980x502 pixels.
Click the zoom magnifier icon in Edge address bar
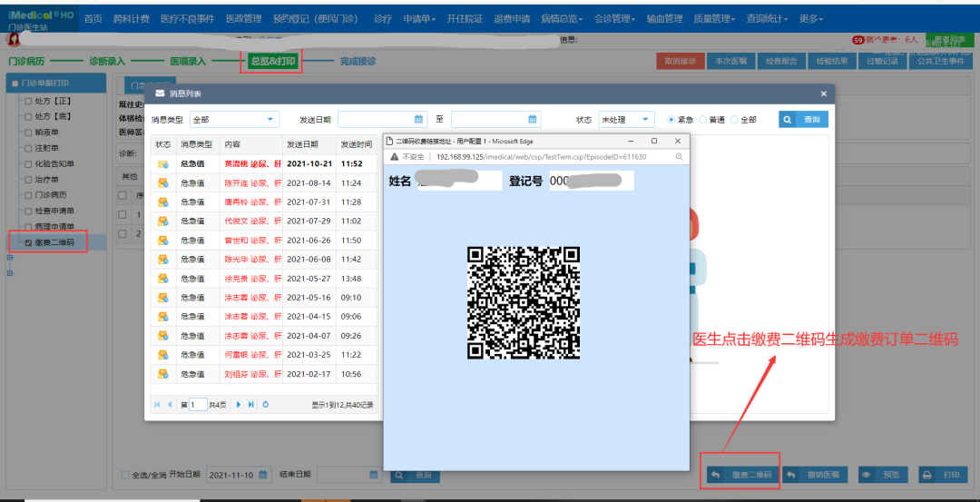pyautogui.click(x=679, y=157)
